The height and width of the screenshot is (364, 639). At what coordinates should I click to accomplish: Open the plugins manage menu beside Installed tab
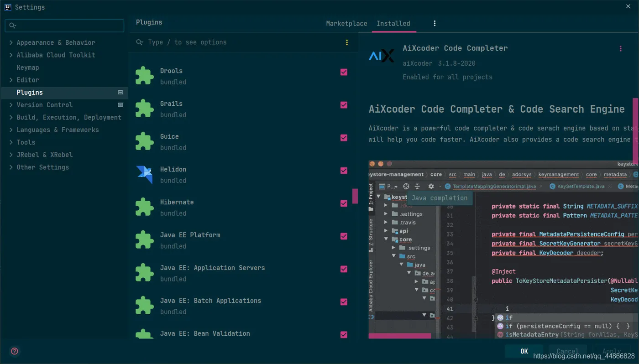pos(435,23)
